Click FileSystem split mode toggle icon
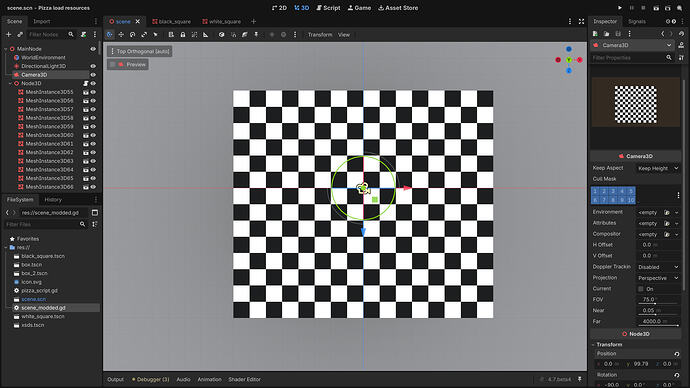The width and height of the screenshot is (690, 388). [95, 212]
